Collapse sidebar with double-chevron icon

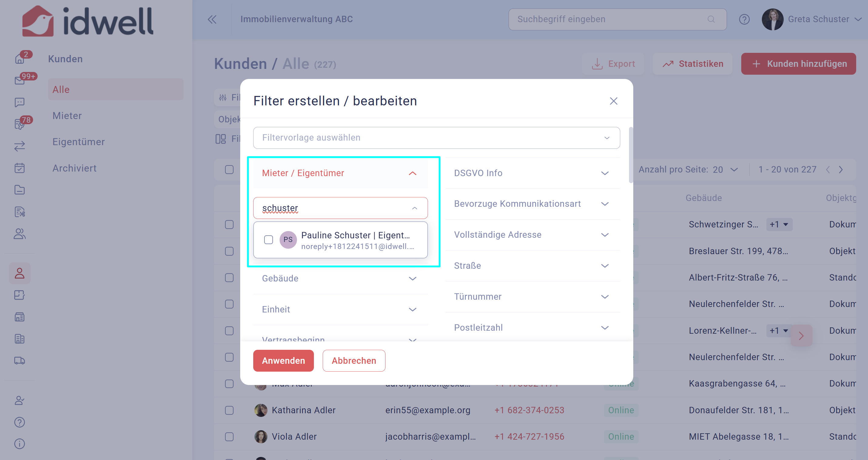(x=212, y=19)
